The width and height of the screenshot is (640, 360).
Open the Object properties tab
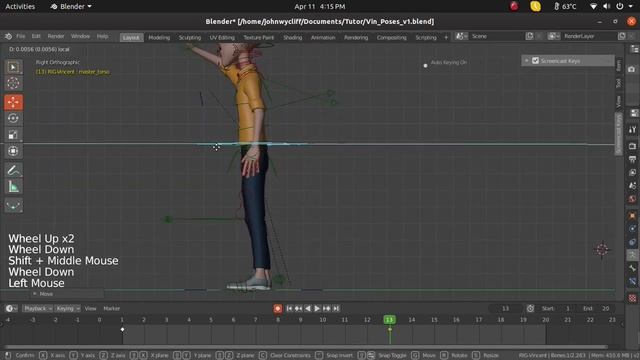(x=632, y=215)
